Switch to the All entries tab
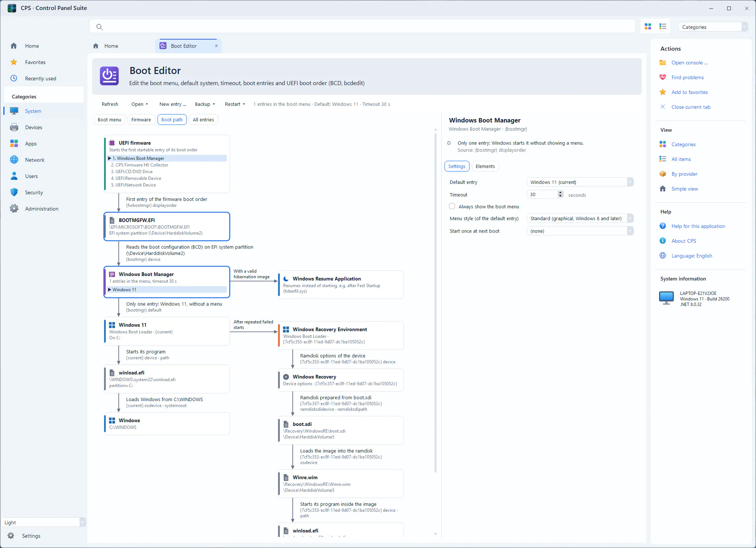The image size is (756, 548). tap(203, 120)
